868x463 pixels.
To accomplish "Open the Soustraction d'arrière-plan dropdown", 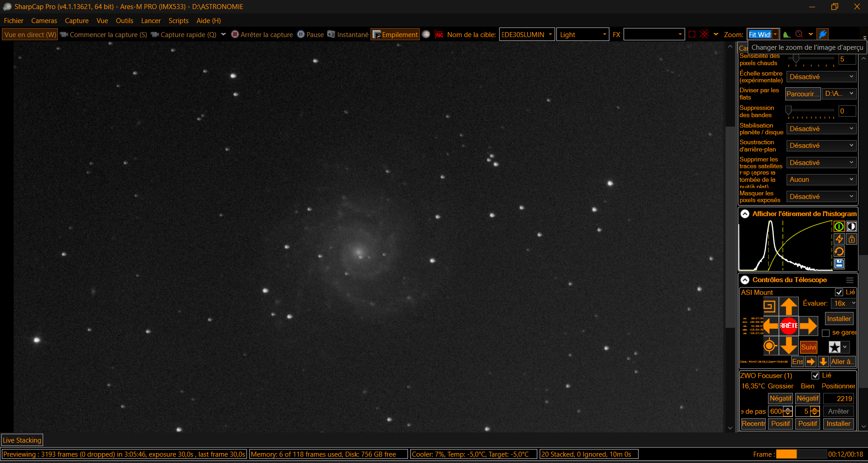I will tap(821, 146).
